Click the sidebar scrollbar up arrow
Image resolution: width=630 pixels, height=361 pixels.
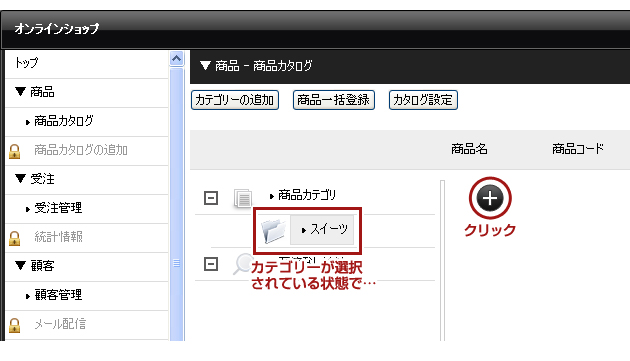(x=176, y=59)
